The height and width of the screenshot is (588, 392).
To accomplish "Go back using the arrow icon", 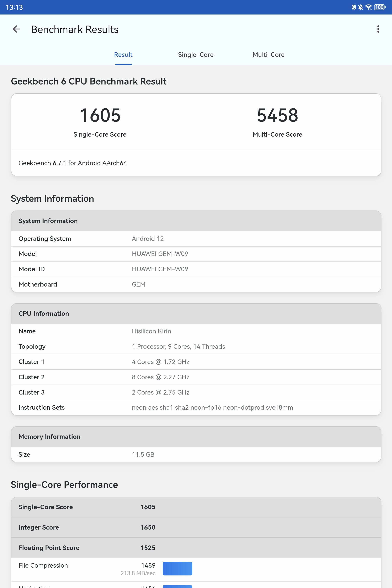I will point(16,29).
